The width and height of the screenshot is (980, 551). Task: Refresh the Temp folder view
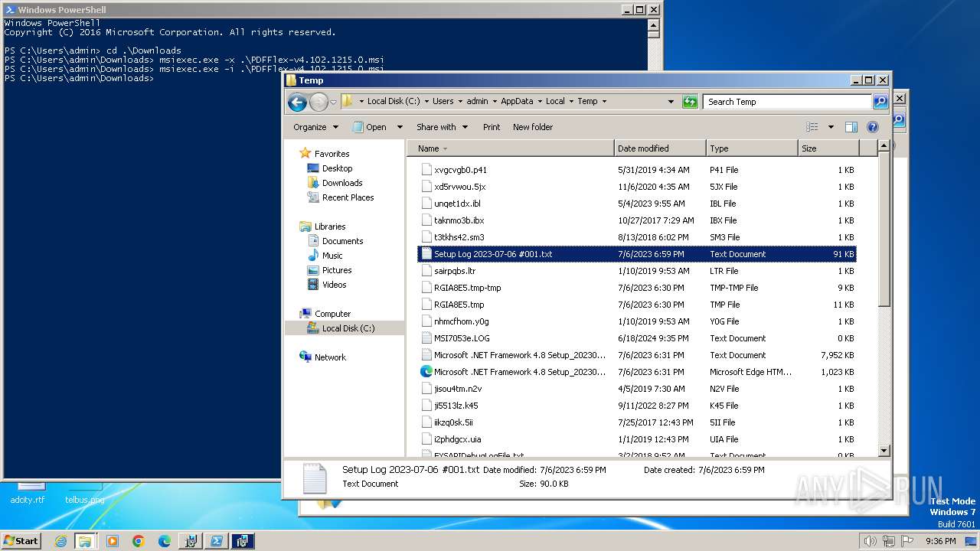point(690,102)
